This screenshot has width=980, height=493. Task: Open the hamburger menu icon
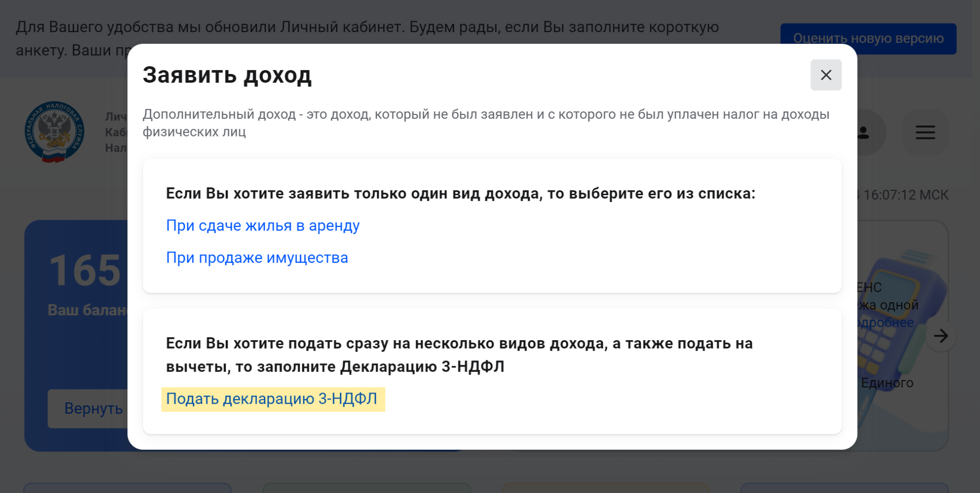[x=925, y=132]
